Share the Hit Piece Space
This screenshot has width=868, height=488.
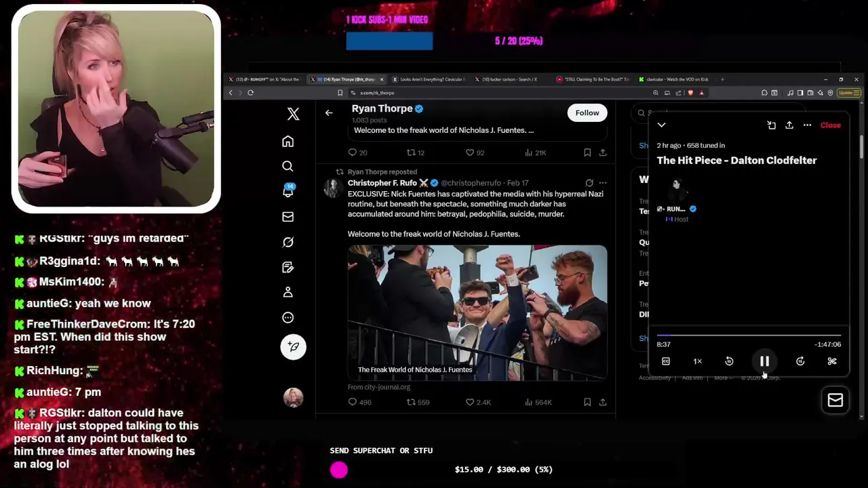click(x=789, y=125)
